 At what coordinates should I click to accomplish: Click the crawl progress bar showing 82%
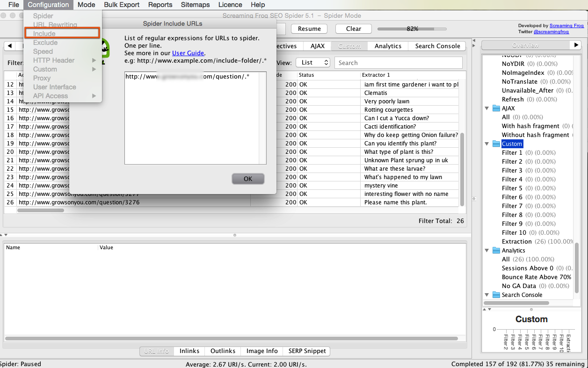412,29
